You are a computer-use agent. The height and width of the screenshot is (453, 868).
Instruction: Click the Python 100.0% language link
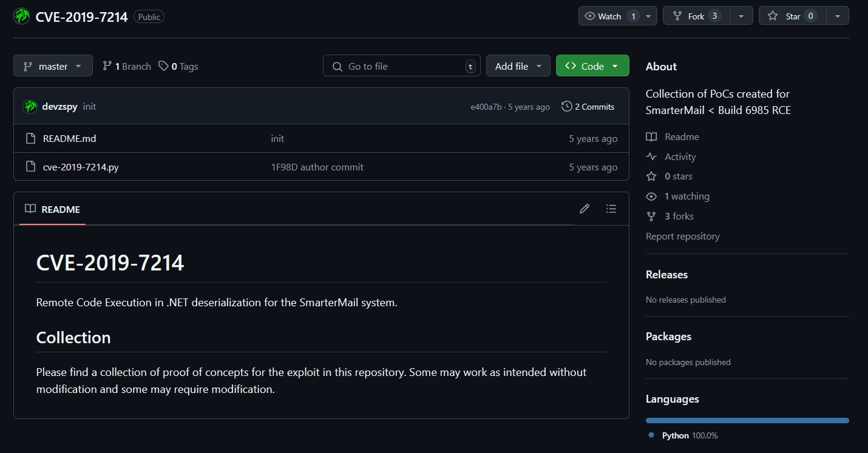tap(684, 435)
